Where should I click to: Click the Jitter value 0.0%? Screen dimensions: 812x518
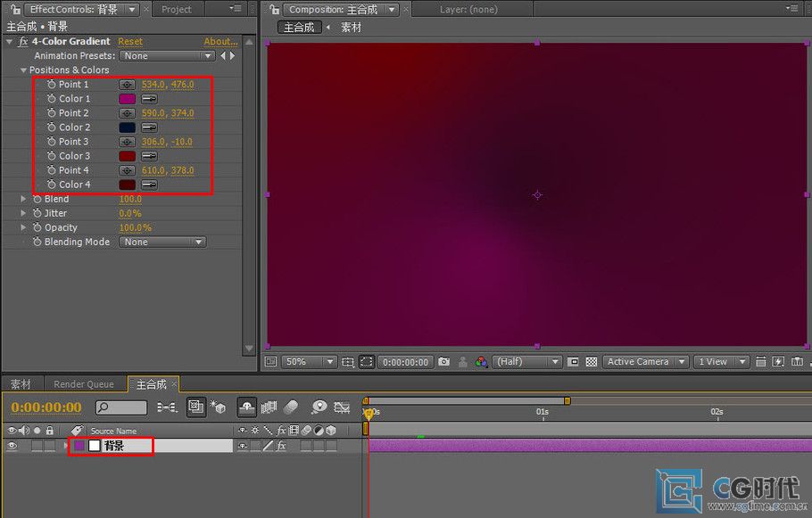(130, 213)
